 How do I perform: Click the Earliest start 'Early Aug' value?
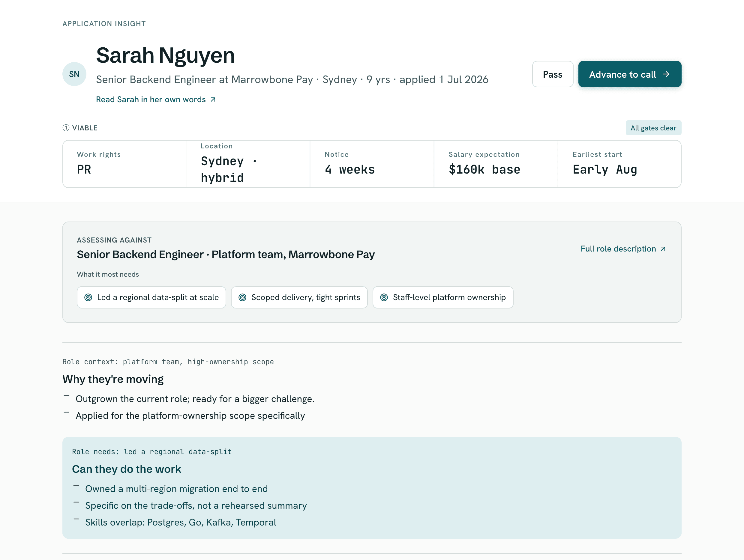pos(605,170)
